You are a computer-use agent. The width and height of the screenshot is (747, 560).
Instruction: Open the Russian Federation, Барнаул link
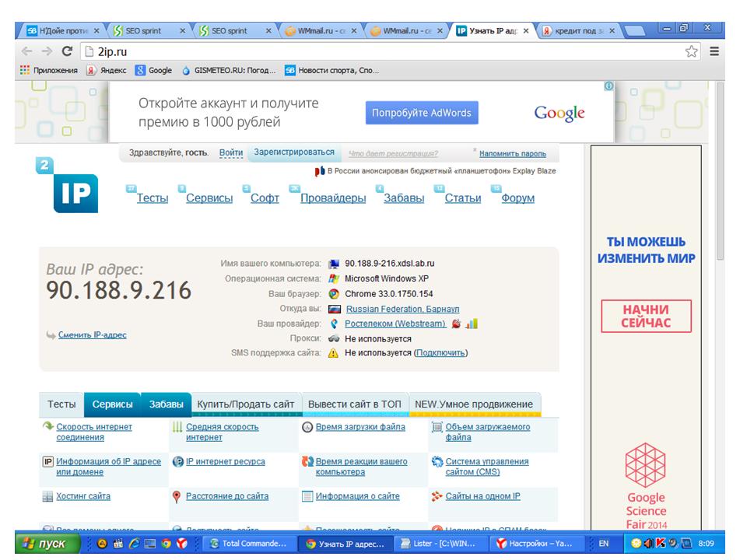click(402, 309)
